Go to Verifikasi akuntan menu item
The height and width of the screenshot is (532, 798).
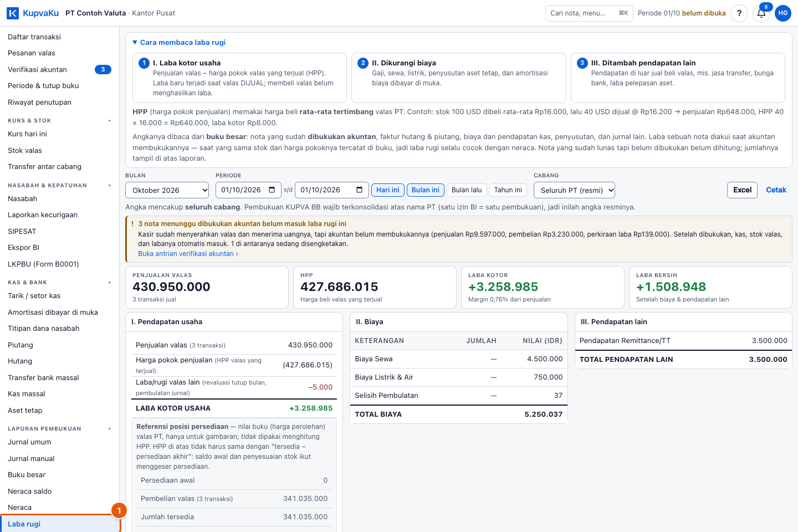(59, 69)
